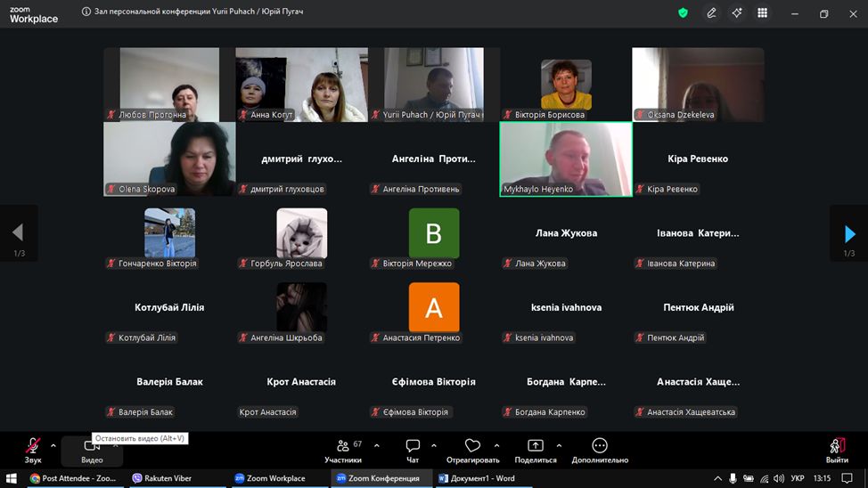The width and height of the screenshot is (868, 488).
Task: Go to next participants page arrow
Action: pos(848,233)
